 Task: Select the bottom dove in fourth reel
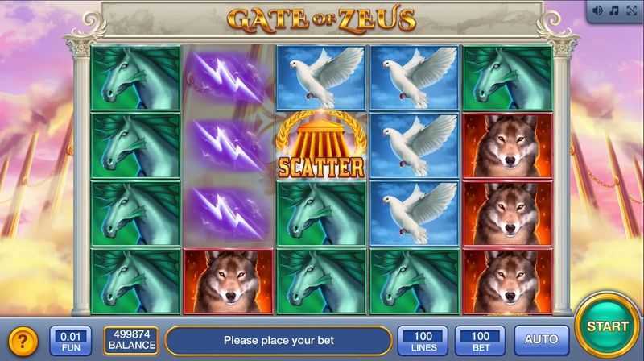414,213
